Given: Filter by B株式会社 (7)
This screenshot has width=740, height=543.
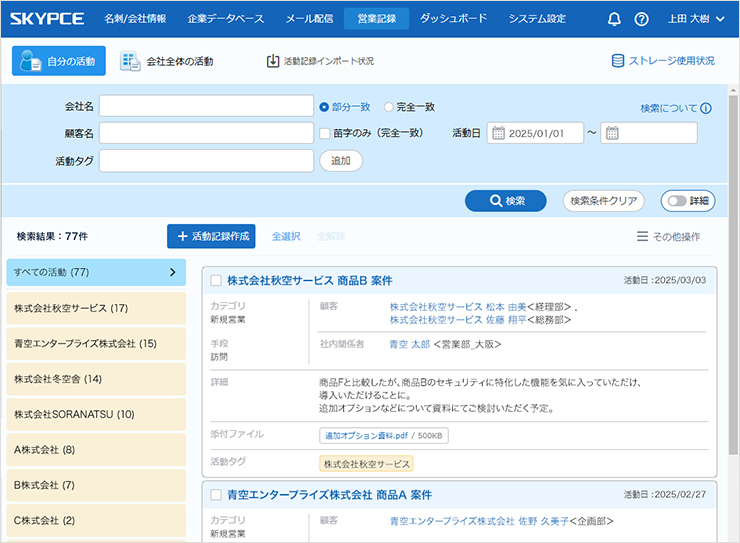Looking at the screenshot, I should [96, 485].
